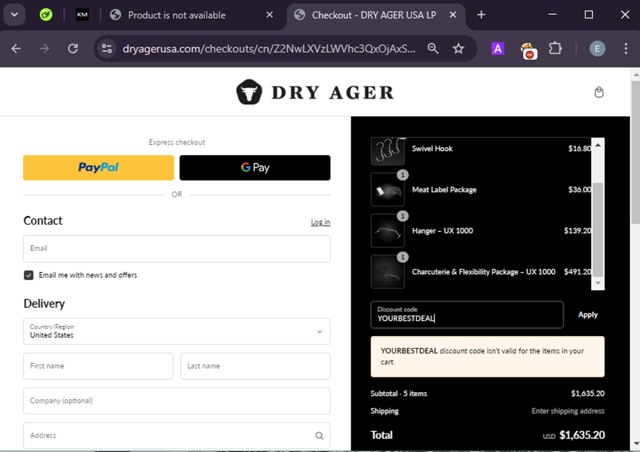Click the Discount code input field
Viewport: 640px width, 452px height.
[467, 314]
